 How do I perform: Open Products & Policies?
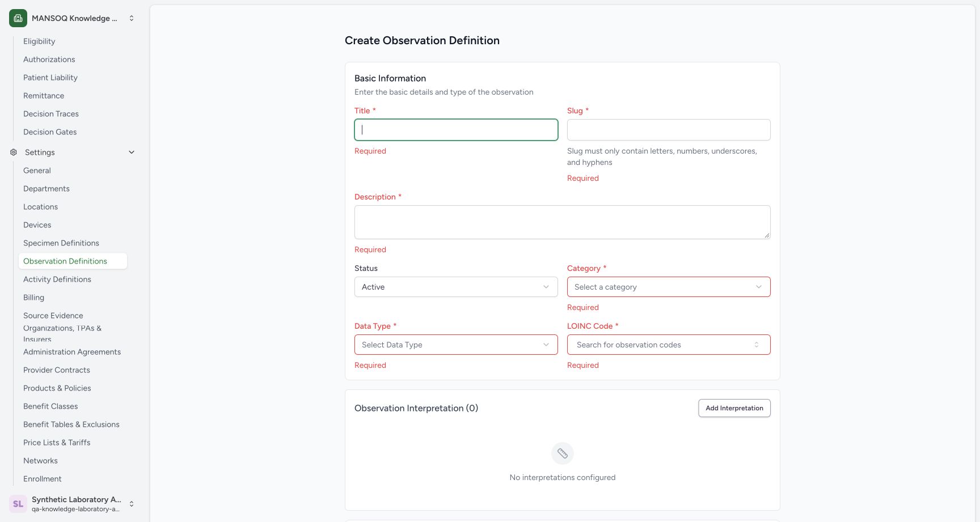57,388
